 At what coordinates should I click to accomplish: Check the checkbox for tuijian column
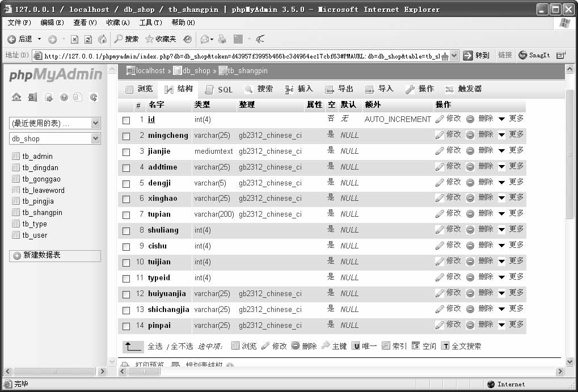[x=126, y=263]
